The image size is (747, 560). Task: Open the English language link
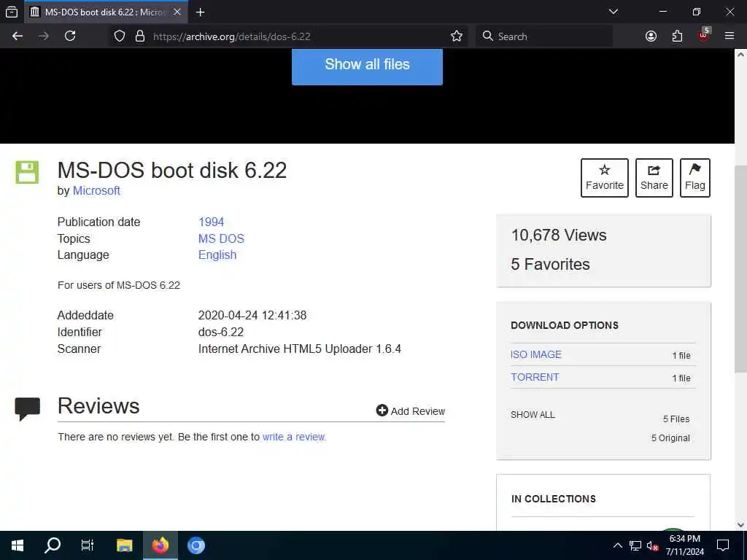point(217,254)
